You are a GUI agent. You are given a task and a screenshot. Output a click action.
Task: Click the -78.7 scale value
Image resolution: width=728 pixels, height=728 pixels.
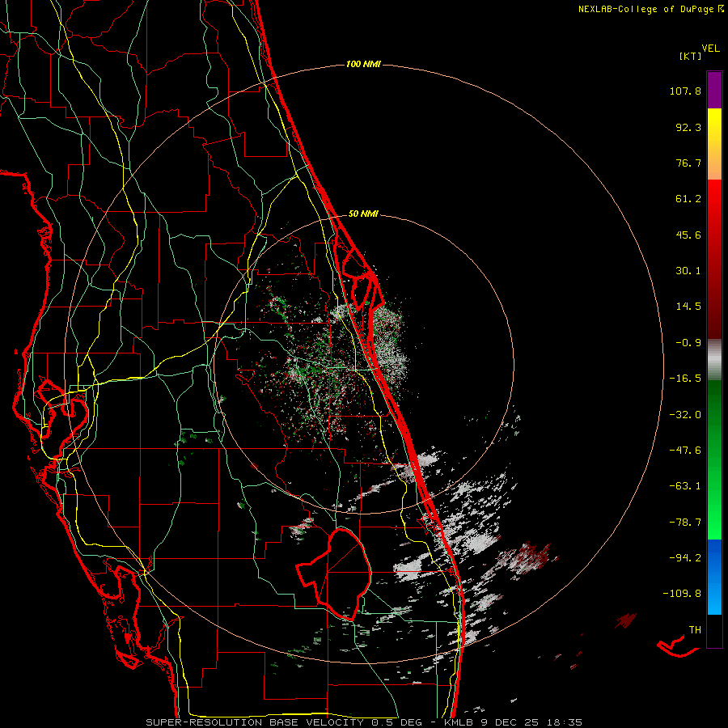click(685, 523)
